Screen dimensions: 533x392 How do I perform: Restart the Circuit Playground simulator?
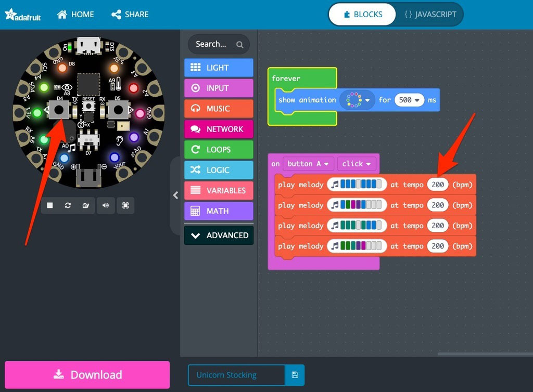68,205
